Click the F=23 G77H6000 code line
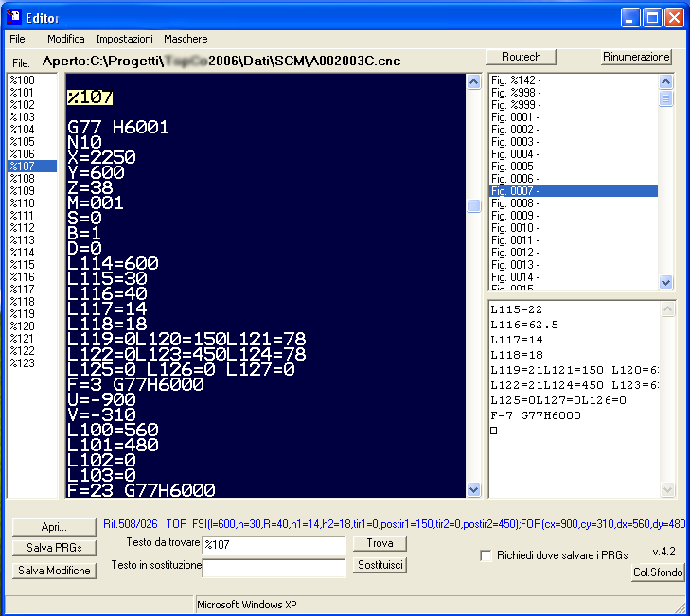This screenshot has height=616, width=690. pyautogui.click(x=141, y=490)
